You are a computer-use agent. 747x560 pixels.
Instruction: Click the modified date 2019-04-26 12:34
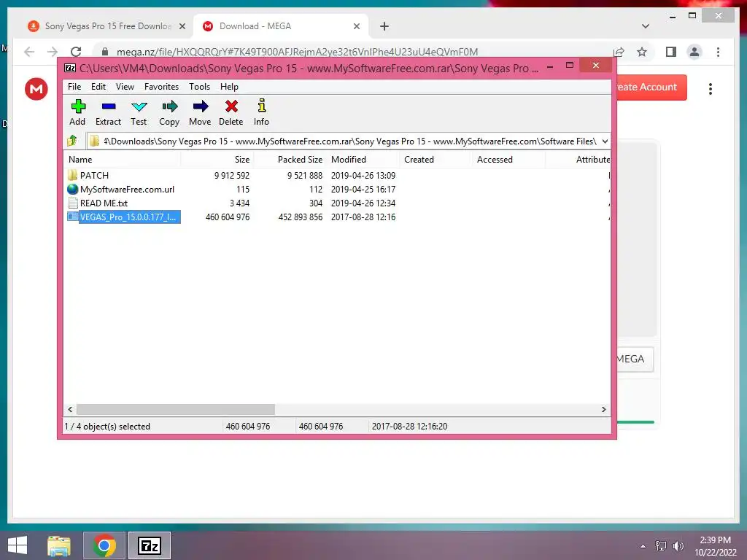[363, 203]
